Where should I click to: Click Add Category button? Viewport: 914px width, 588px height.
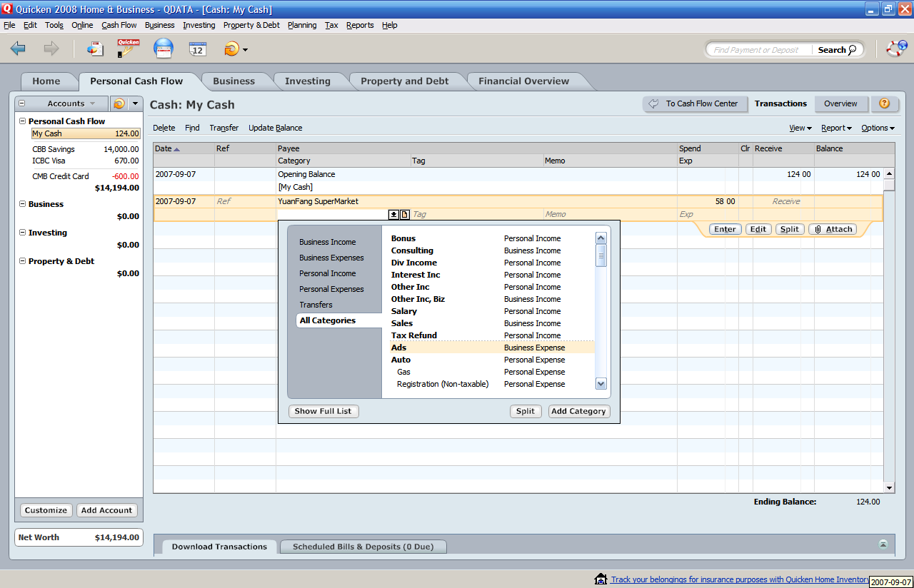point(579,411)
